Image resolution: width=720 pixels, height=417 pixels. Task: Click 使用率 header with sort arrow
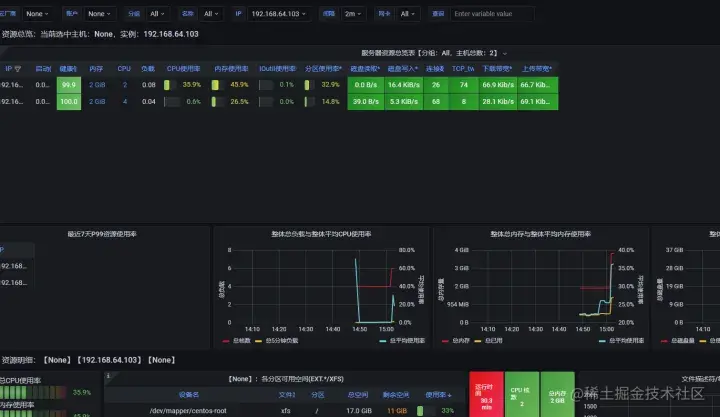[x=438, y=395]
